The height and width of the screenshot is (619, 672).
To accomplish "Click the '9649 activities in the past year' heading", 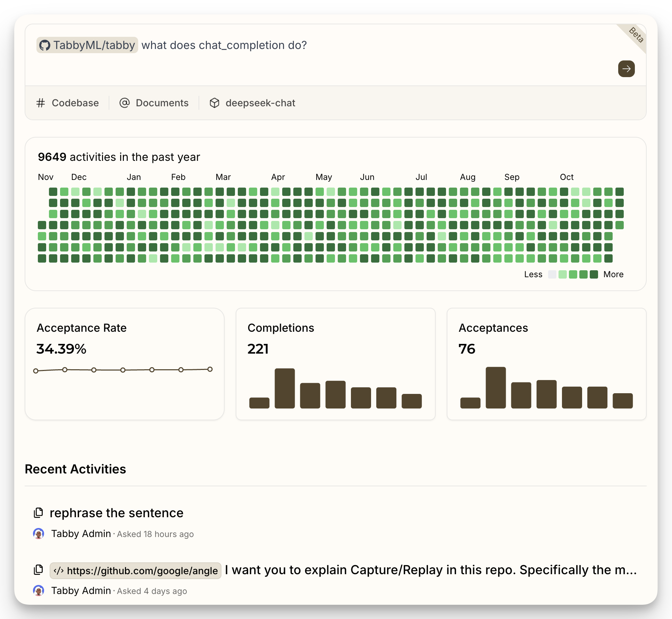I will coord(119,157).
